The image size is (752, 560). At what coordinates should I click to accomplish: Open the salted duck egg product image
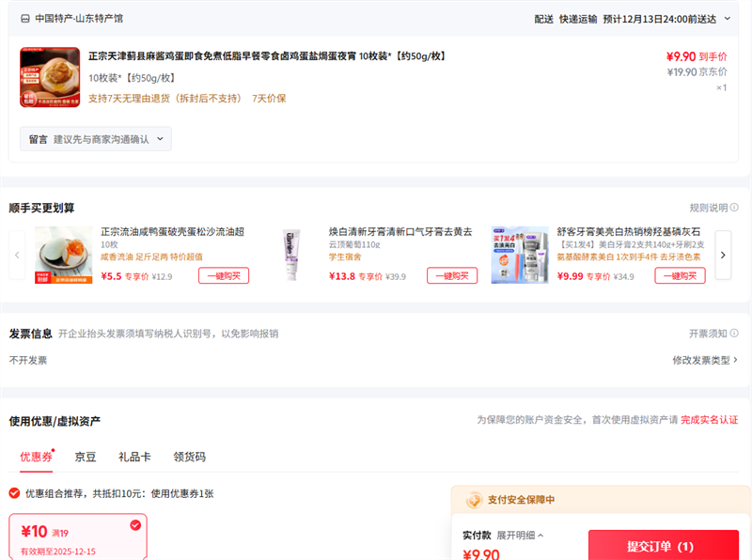pos(64,254)
